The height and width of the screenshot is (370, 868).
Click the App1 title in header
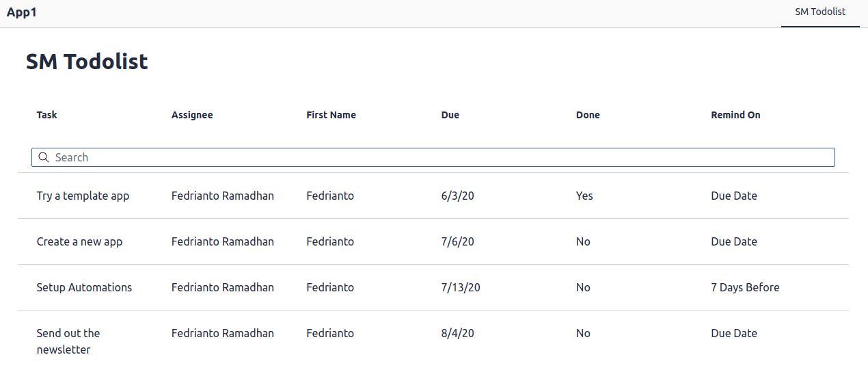[22, 12]
